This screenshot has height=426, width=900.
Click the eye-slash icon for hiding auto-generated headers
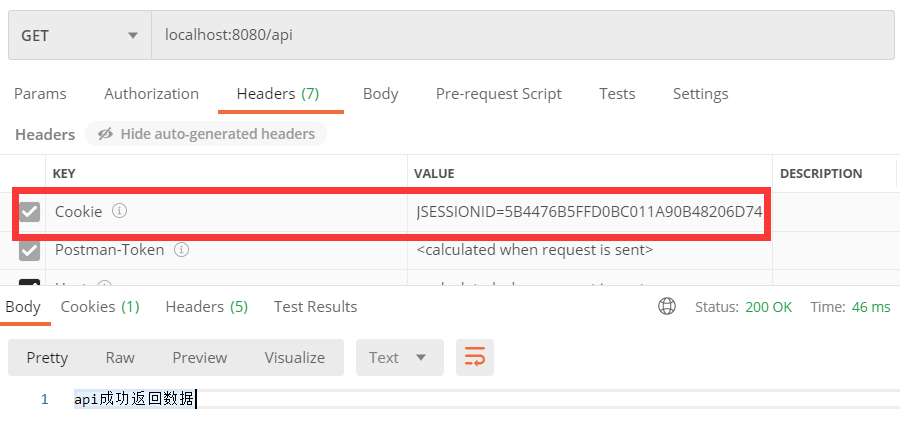105,134
